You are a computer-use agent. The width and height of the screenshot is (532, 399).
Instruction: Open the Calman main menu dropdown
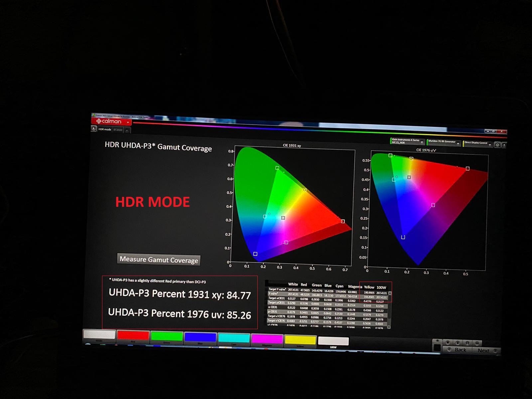(128, 122)
